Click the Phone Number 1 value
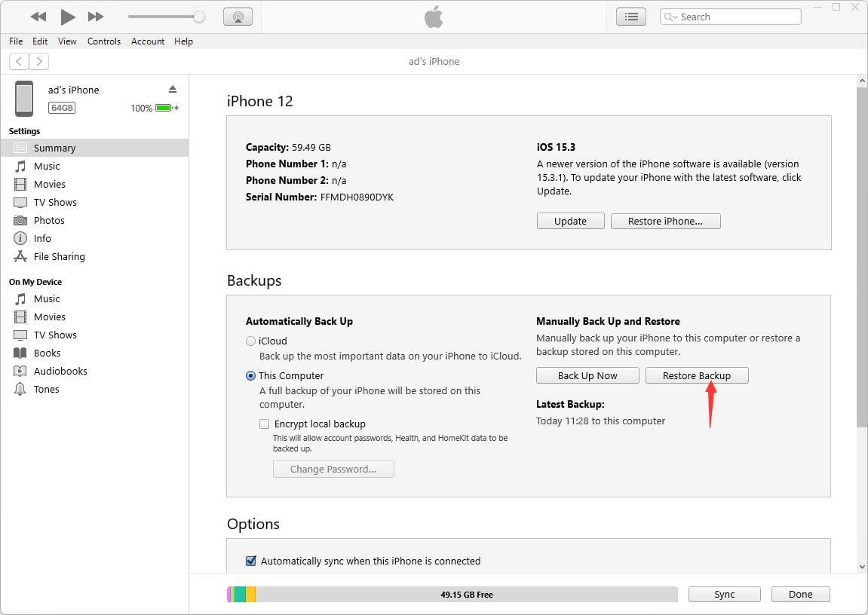Viewport: 868px width, 615px height. (339, 164)
